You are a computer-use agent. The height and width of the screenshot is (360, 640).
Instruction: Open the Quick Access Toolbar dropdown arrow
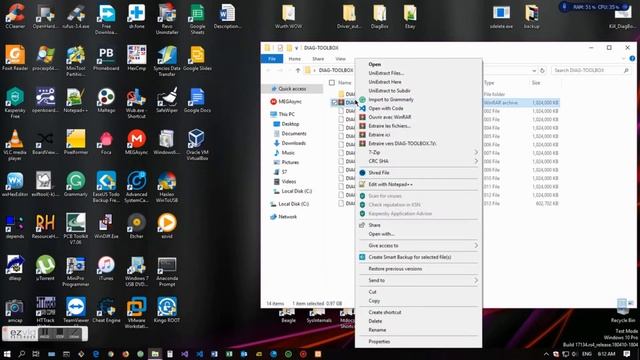coord(296,48)
